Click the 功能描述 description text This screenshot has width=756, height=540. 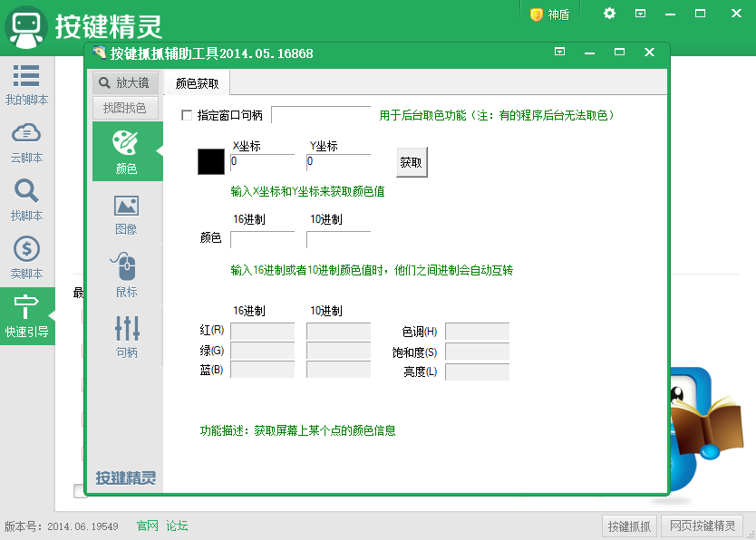pos(298,430)
